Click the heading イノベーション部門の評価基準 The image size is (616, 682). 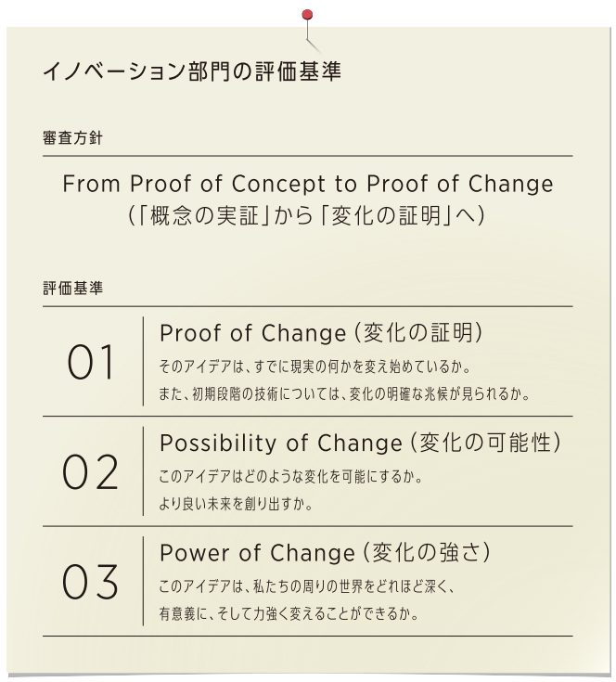coord(192,71)
